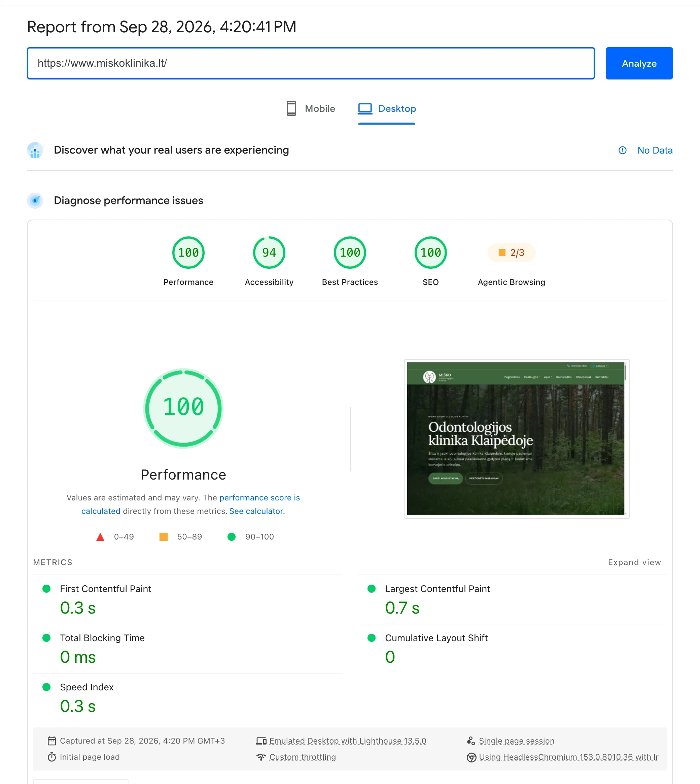Toggle Expand view for metrics
The height and width of the screenshot is (784, 700).
(x=634, y=562)
